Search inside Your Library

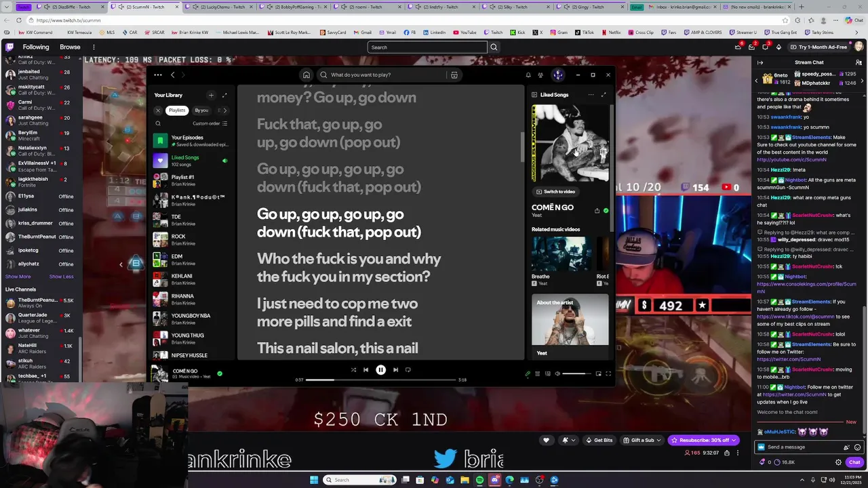(158, 123)
